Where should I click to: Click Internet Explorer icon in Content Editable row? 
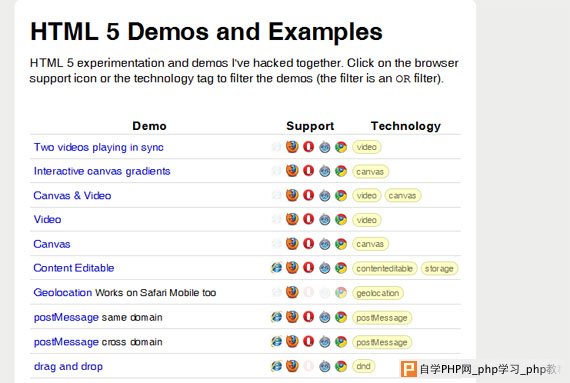(x=276, y=268)
